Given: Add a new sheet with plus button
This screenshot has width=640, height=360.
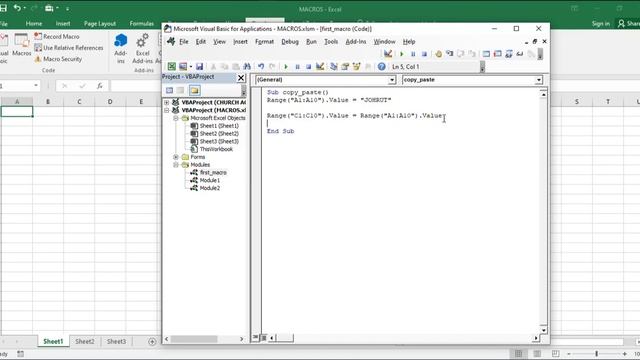Looking at the screenshot, I should (x=152, y=342).
